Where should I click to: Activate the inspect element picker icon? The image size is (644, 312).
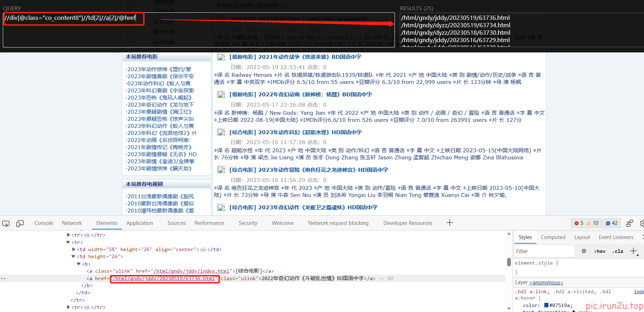pos(6,223)
